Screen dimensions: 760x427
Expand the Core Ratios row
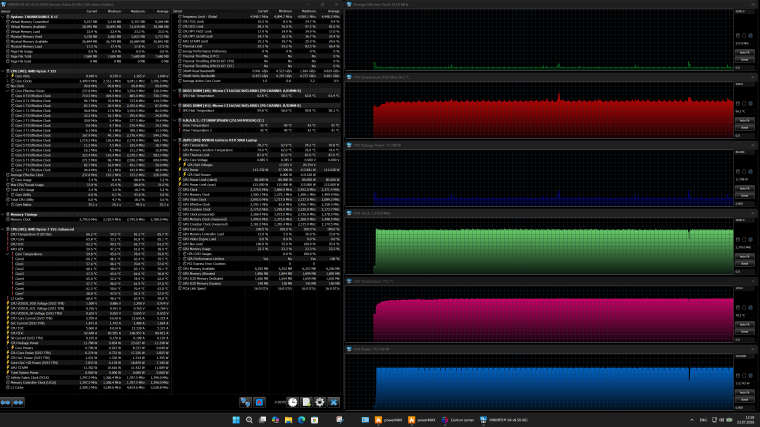coord(7,205)
